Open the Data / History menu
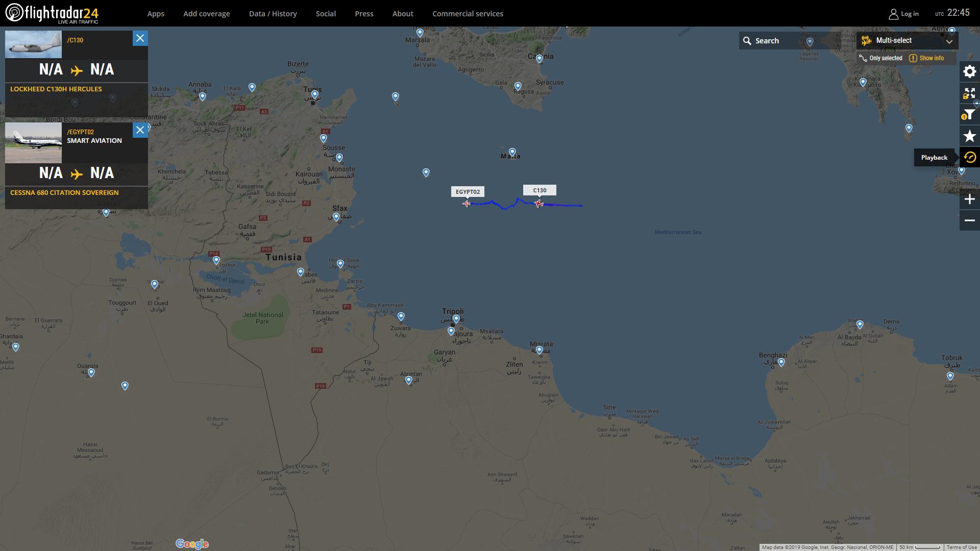 point(273,14)
